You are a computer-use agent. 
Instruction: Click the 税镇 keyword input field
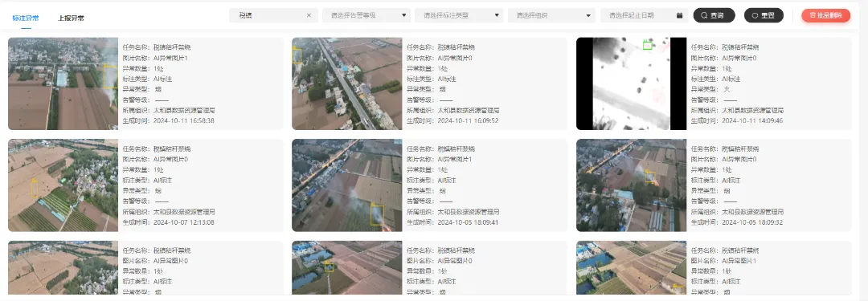[x=274, y=15]
